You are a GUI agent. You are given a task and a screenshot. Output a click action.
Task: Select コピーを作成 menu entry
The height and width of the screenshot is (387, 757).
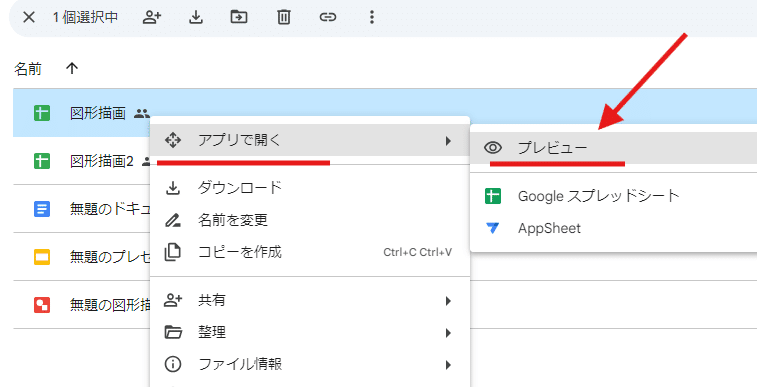[310, 252]
